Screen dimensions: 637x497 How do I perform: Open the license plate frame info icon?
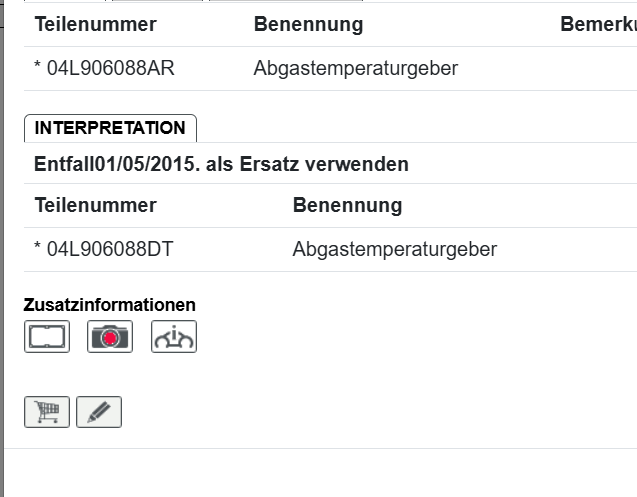[47, 337]
